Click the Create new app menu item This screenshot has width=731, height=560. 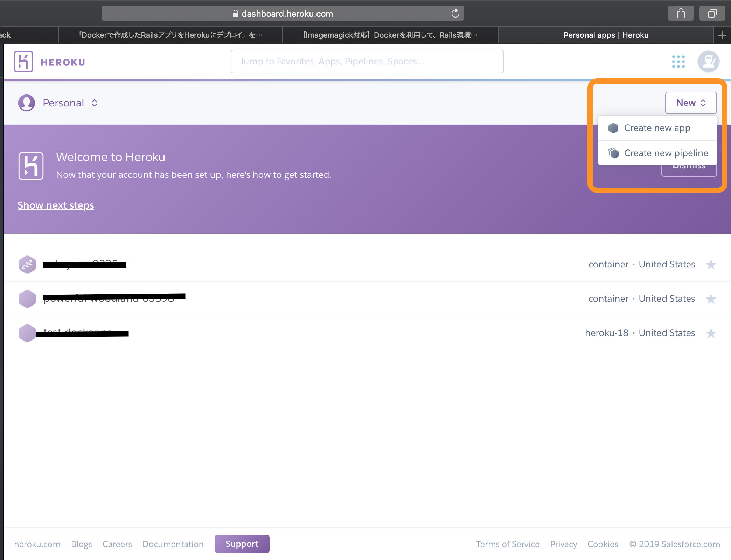[656, 128]
